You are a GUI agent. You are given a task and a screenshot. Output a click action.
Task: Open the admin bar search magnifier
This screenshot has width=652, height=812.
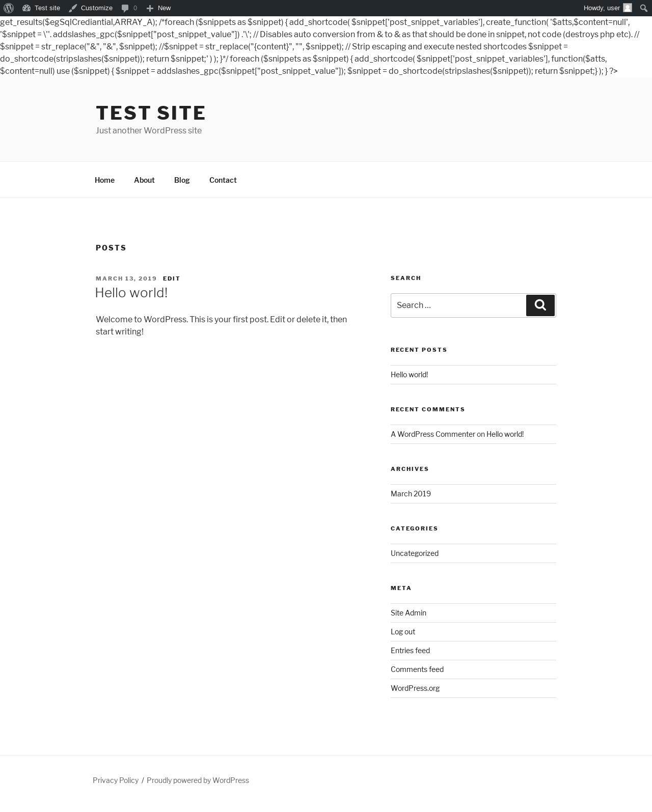tap(644, 8)
